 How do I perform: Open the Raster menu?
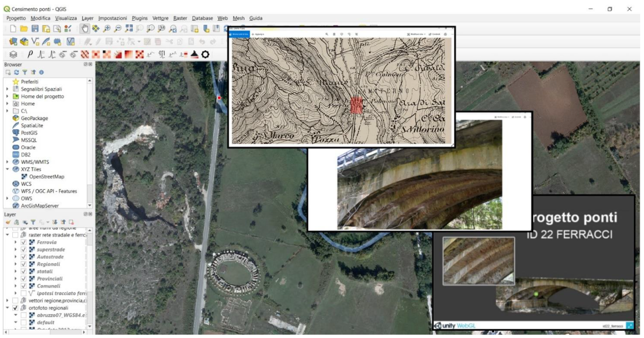pyautogui.click(x=180, y=18)
